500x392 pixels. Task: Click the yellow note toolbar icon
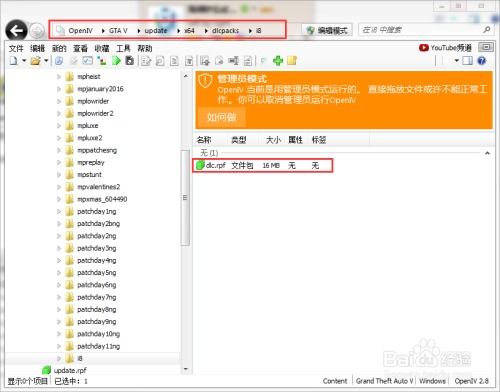coord(292,61)
